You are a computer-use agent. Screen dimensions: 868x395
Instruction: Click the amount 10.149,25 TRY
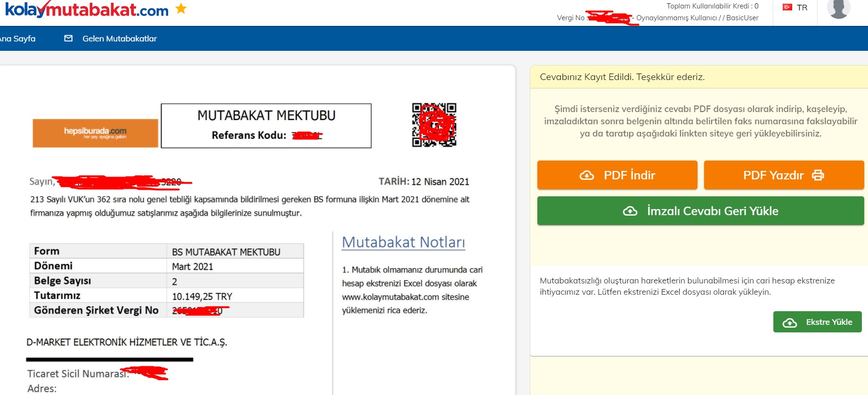point(202,297)
